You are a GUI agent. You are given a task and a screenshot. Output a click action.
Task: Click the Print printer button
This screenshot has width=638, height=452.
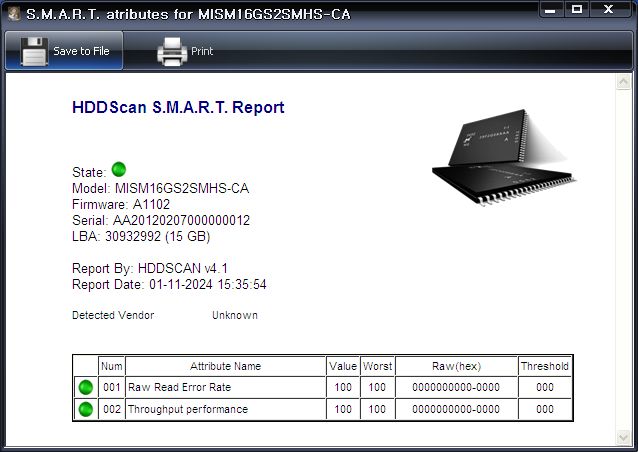(x=186, y=51)
